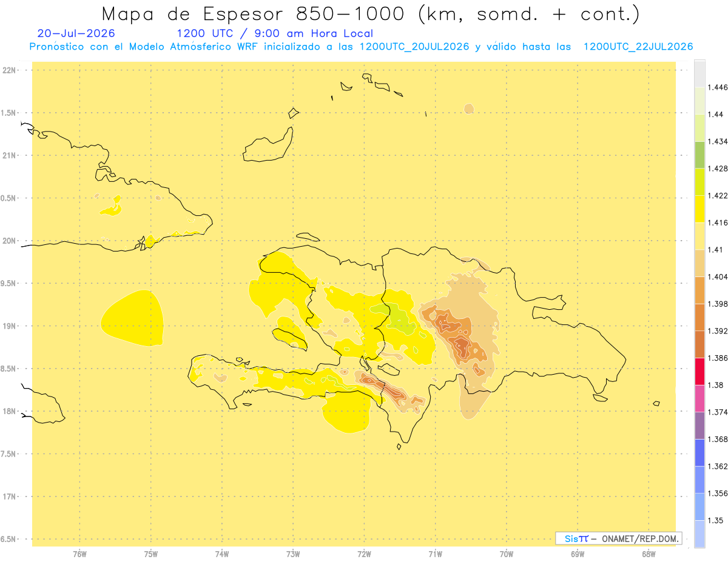This screenshot has width=728, height=562.
Task: Click the colorbar value "1.38"
Action: 715,385
